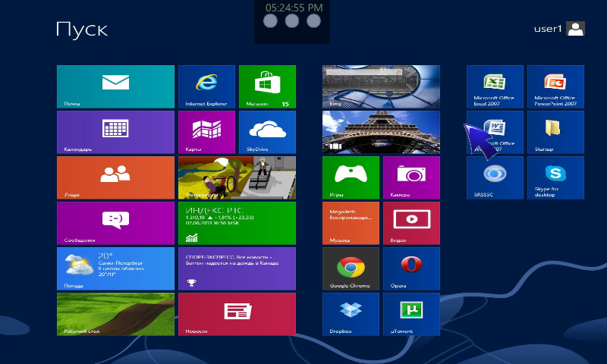
Task: Open the Рабочий стол desktop tile
Action: pos(115,314)
